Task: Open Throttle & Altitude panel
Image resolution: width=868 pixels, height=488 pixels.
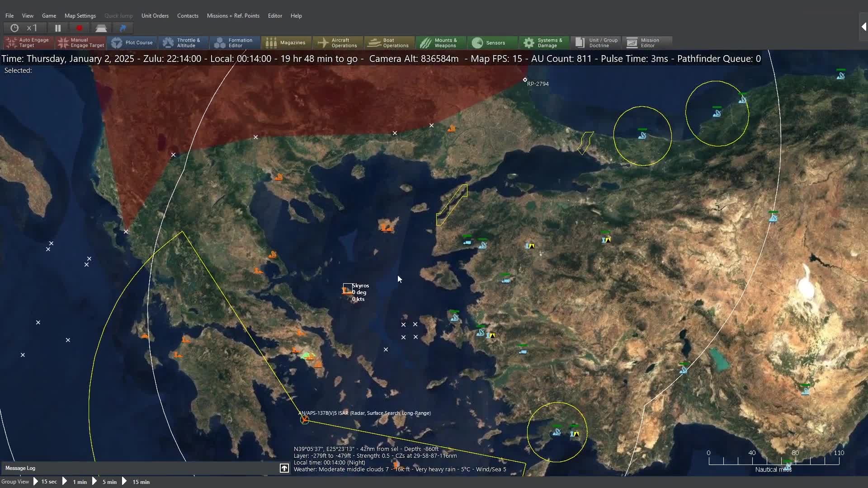Action: tap(183, 42)
